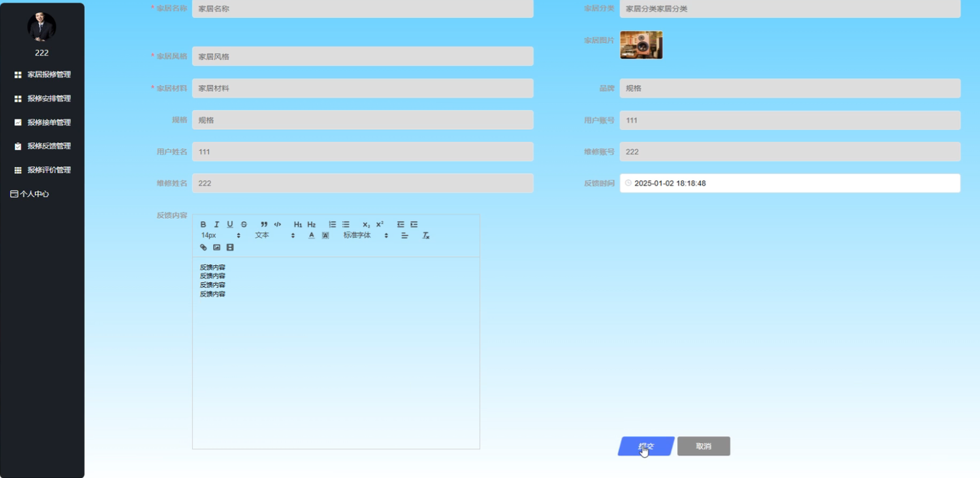Insert a video in the editor
The width and height of the screenshot is (980, 478).
click(x=230, y=247)
